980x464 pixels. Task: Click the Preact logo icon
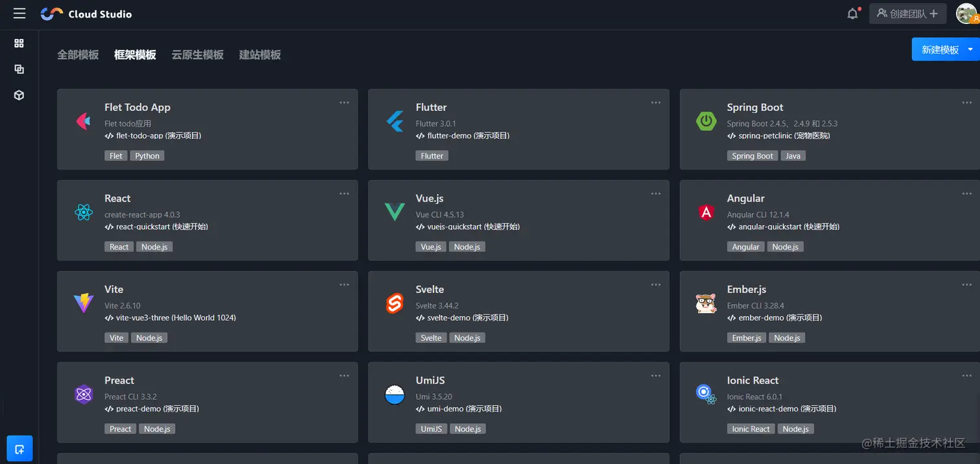tap(84, 394)
